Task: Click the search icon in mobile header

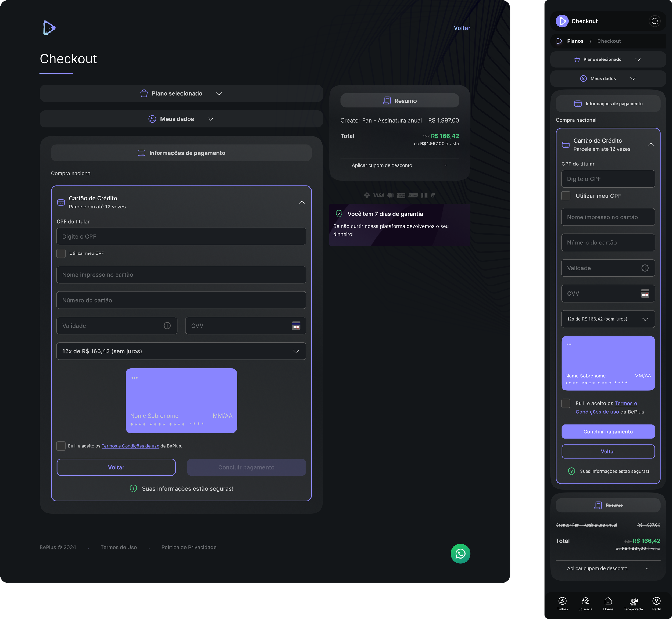Action: point(655,21)
